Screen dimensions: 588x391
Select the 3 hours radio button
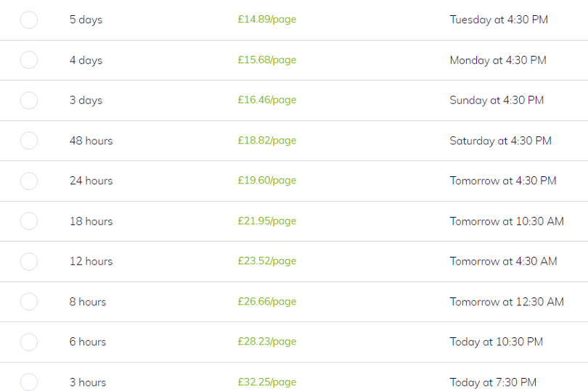click(x=29, y=382)
